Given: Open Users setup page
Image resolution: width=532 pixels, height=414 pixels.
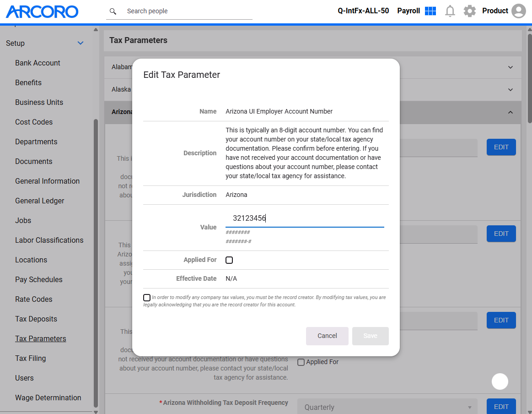Looking at the screenshot, I should (24, 378).
